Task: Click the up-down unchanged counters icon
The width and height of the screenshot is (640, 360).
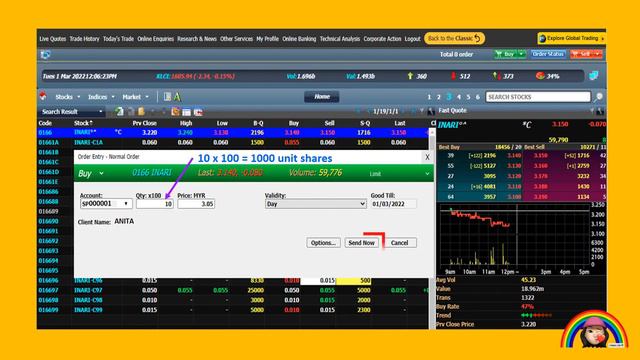Action: (496, 76)
